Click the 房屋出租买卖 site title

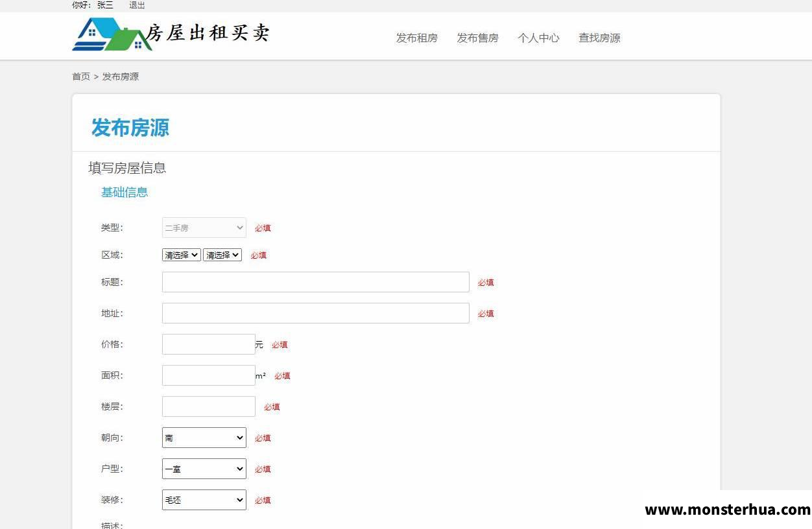[208, 32]
